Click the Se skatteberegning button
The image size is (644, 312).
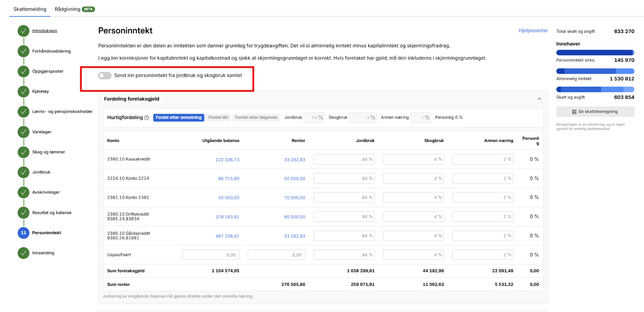pos(595,112)
